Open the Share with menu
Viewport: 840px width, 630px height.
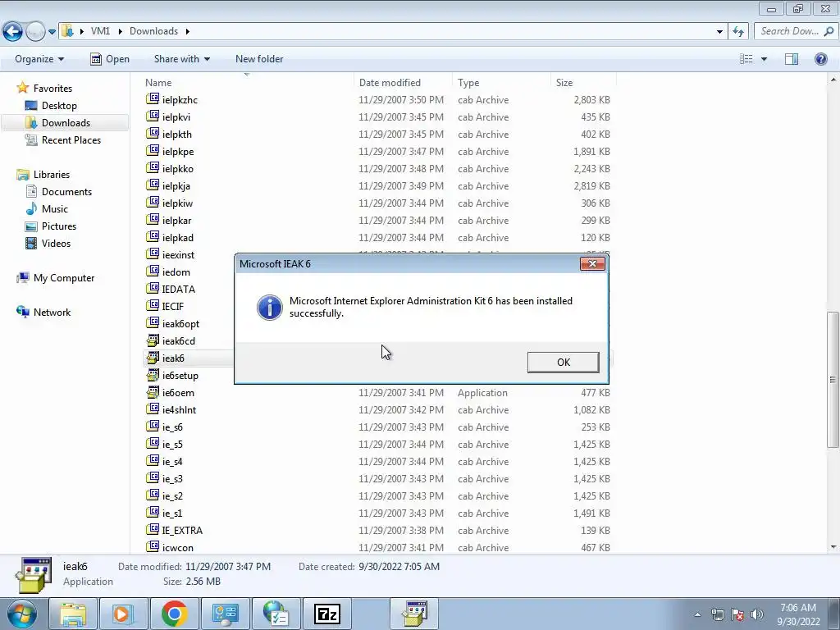tap(181, 59)
